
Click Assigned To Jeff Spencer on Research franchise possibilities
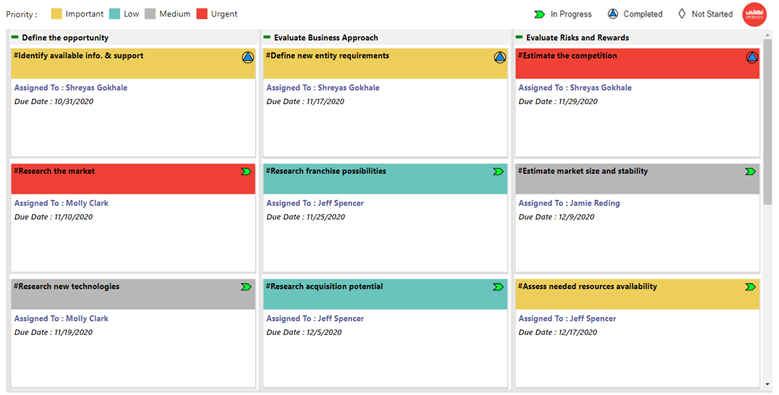click(x=315, y=203)
